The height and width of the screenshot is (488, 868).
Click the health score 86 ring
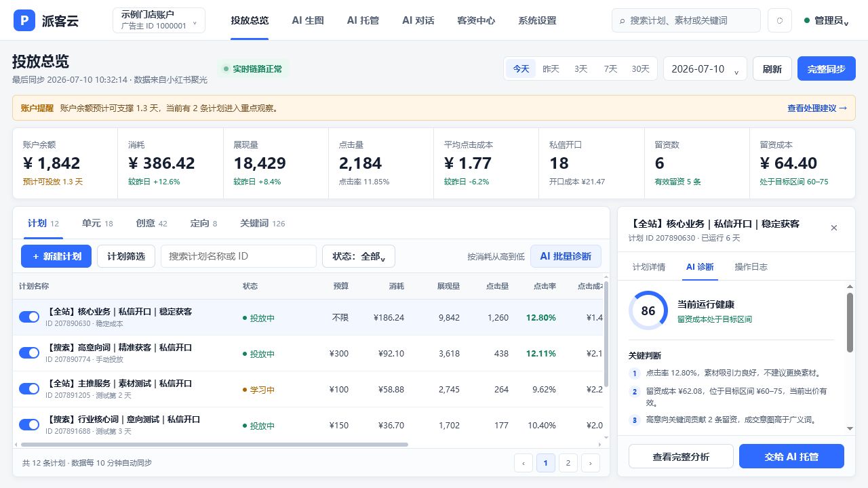(648, 310)
